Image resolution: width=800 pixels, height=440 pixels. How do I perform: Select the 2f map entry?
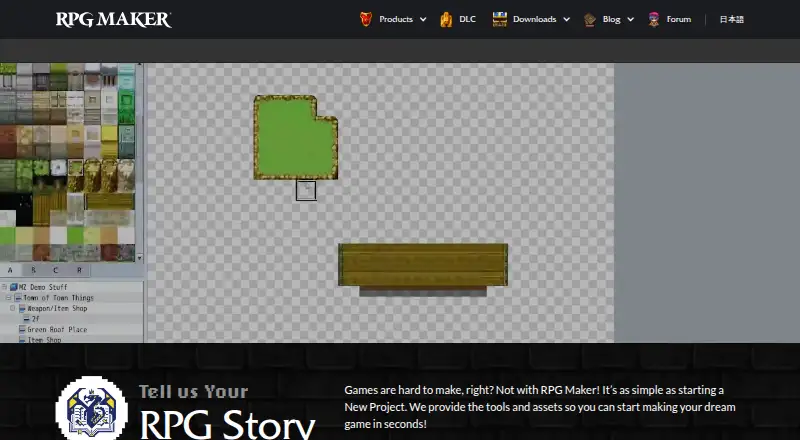point(35,319)
